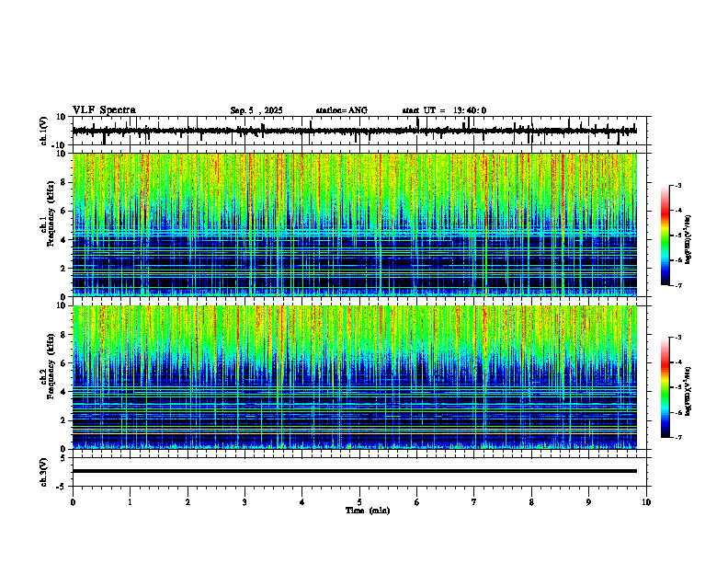
Task: Click the "-7" label on ch.2 color bar
Action: tap(677, 437)
